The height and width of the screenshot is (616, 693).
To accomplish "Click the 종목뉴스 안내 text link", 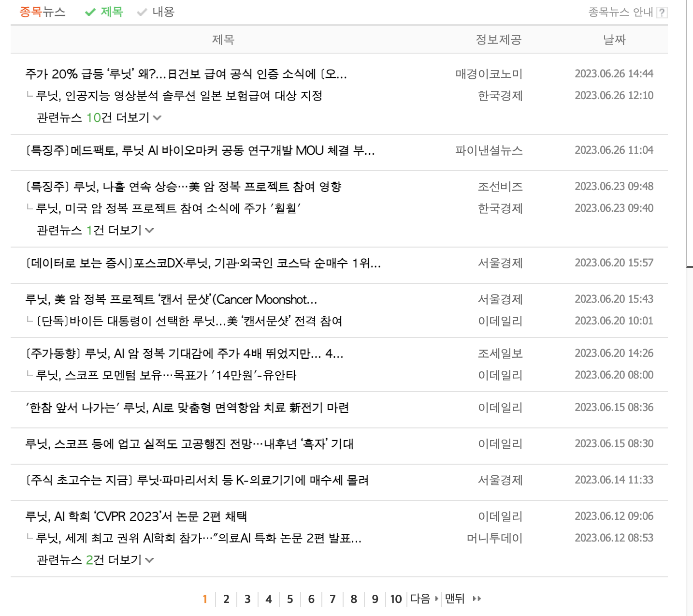I will [621, 12].
